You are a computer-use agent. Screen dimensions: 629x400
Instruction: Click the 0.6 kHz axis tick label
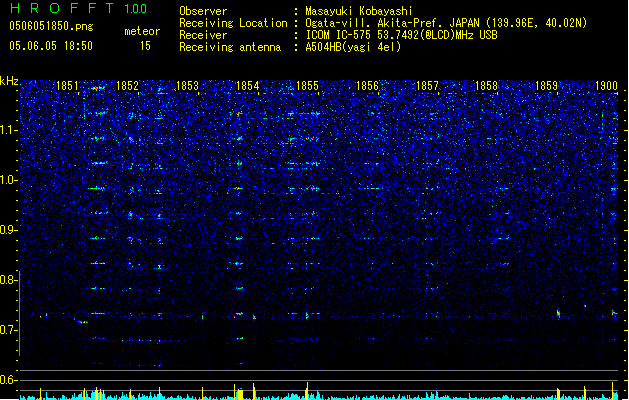tap(9, 380)
